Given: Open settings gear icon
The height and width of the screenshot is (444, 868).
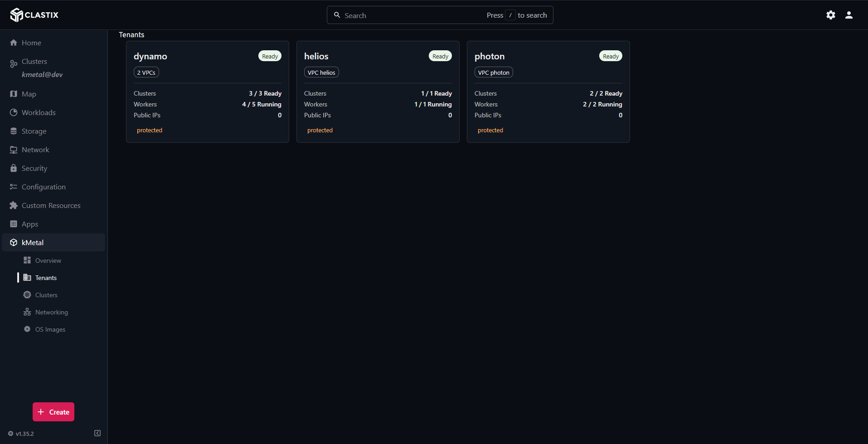Looking at the screenshot, I should 831,15.
